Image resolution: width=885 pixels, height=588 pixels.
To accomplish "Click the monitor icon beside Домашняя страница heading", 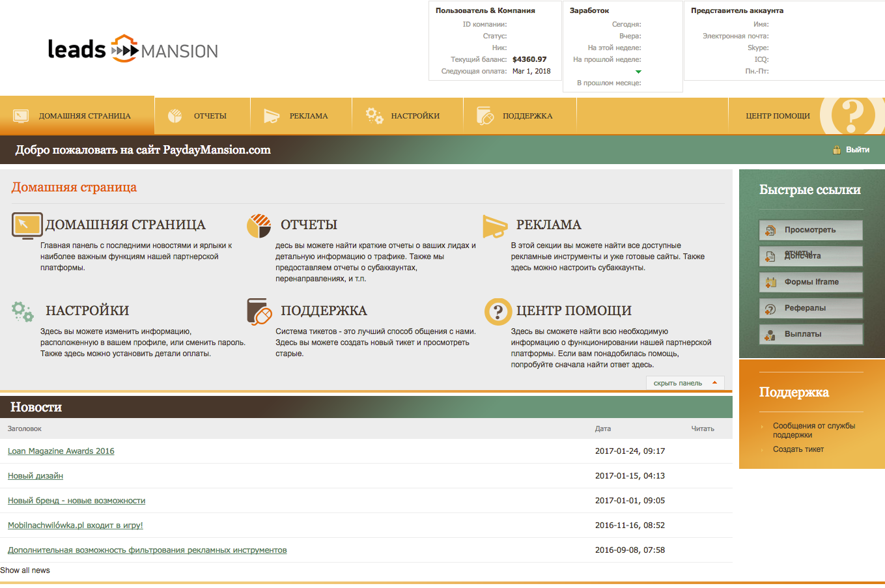I will coord(27,225).
